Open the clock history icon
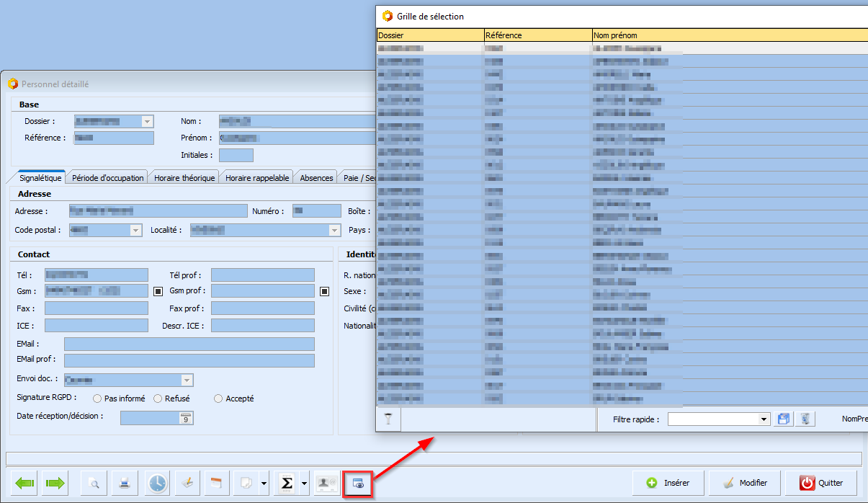Screen dimensions: 868x503 157,484
